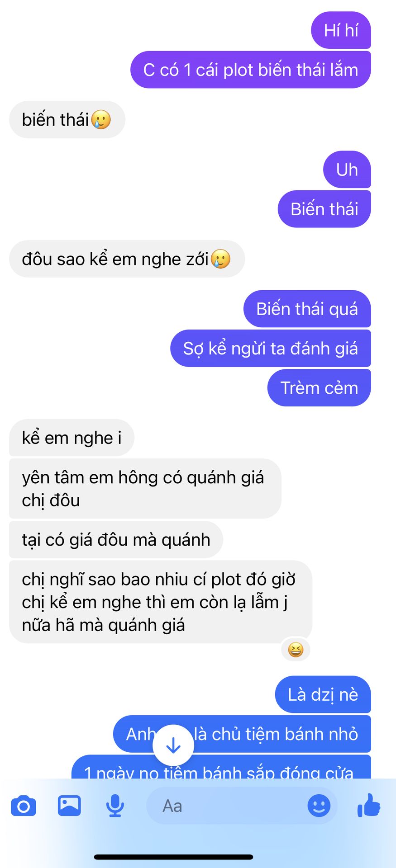Select the 'Uh' message bubble

click(x=347, y=170)
